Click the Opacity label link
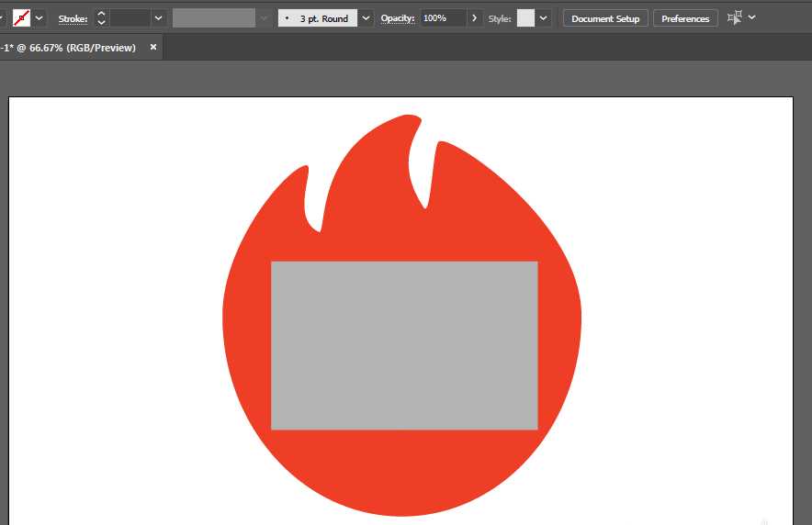Viewport: 812px width, 525px height. pyautogui.click(x=398, y=18)
